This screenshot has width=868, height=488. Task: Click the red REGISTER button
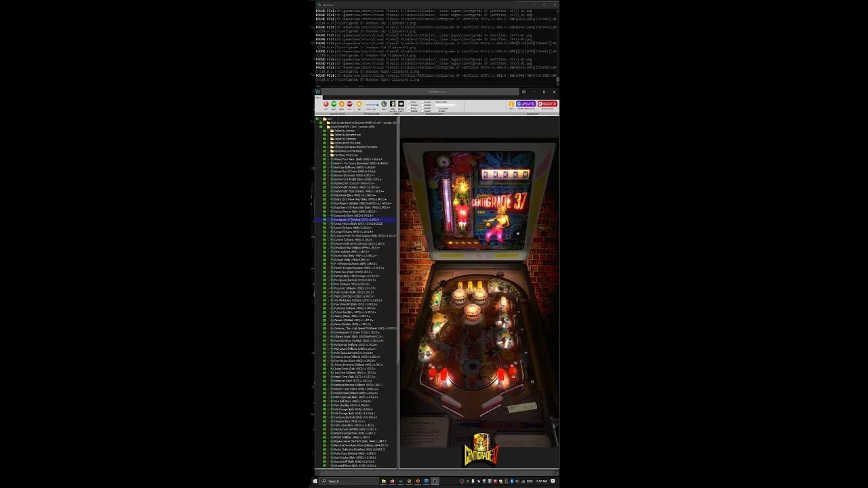coord(547,104)
